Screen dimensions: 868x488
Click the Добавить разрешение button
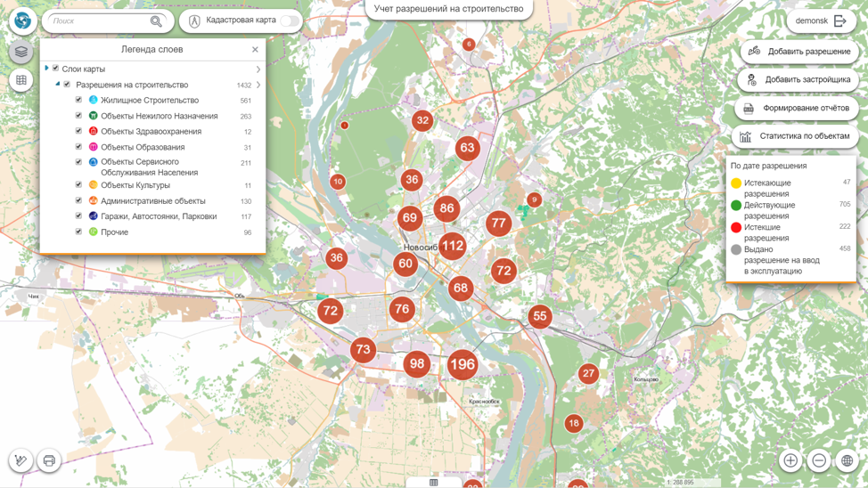point(799,52)
